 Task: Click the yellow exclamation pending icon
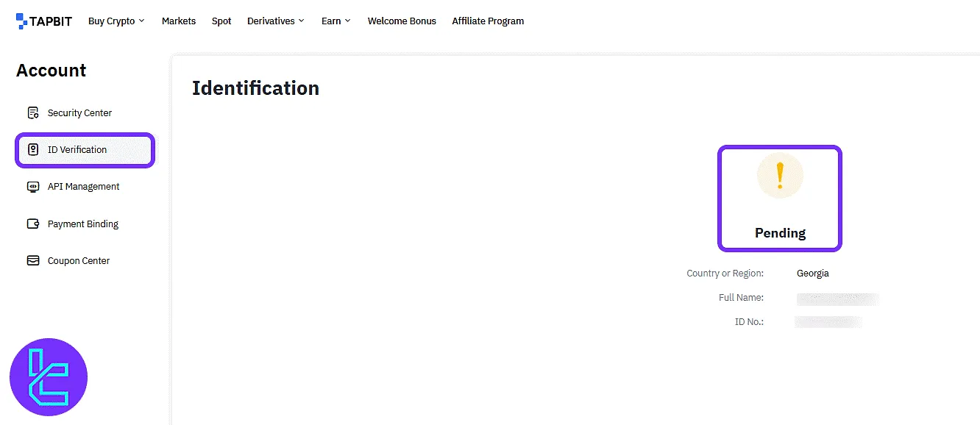[780, 176]
